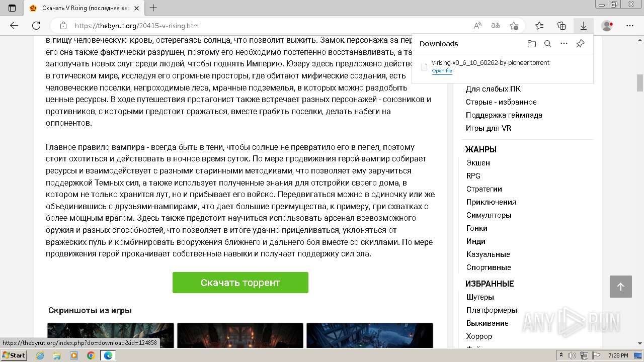Launch Chrome from the taskbar

[x=91, y=355]
